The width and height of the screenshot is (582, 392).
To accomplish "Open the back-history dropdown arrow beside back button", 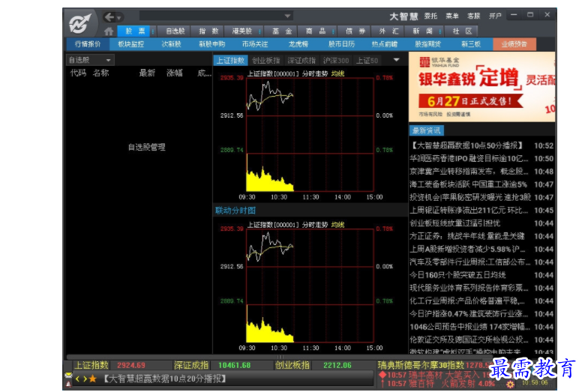I will (119, 18).
